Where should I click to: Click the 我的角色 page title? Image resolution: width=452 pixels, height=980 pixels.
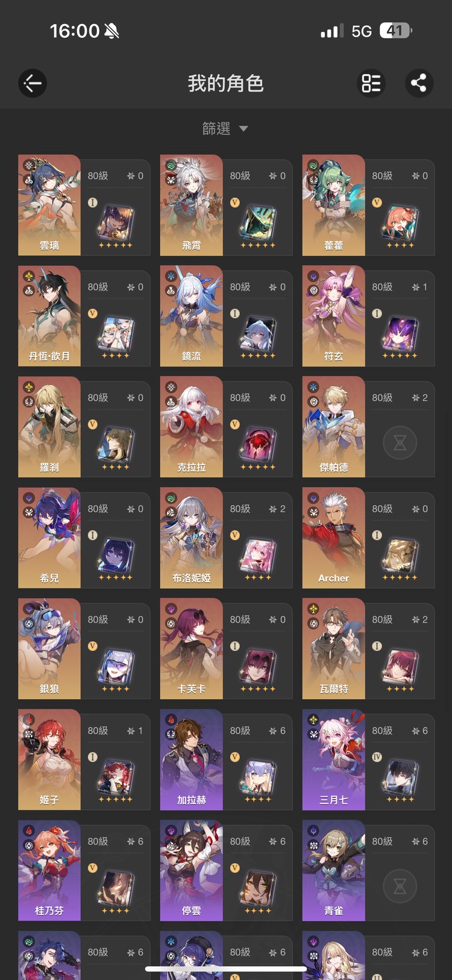coord(225,83)
